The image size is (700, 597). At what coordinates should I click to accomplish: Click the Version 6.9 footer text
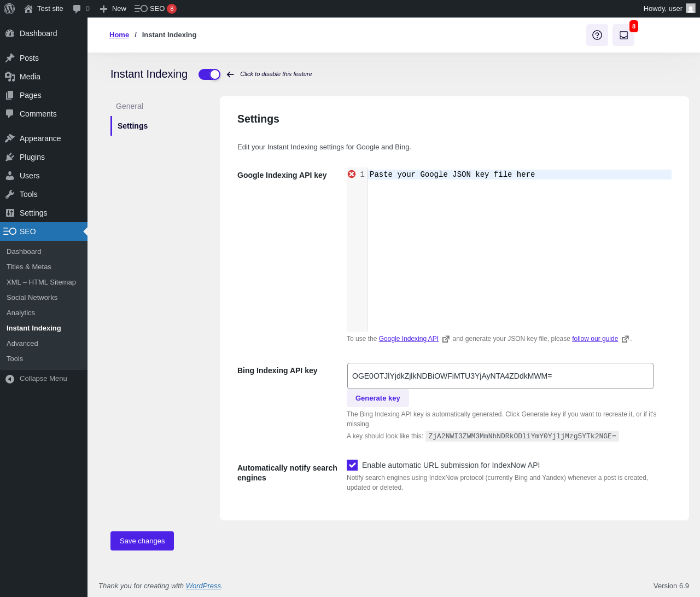point(671,586)
